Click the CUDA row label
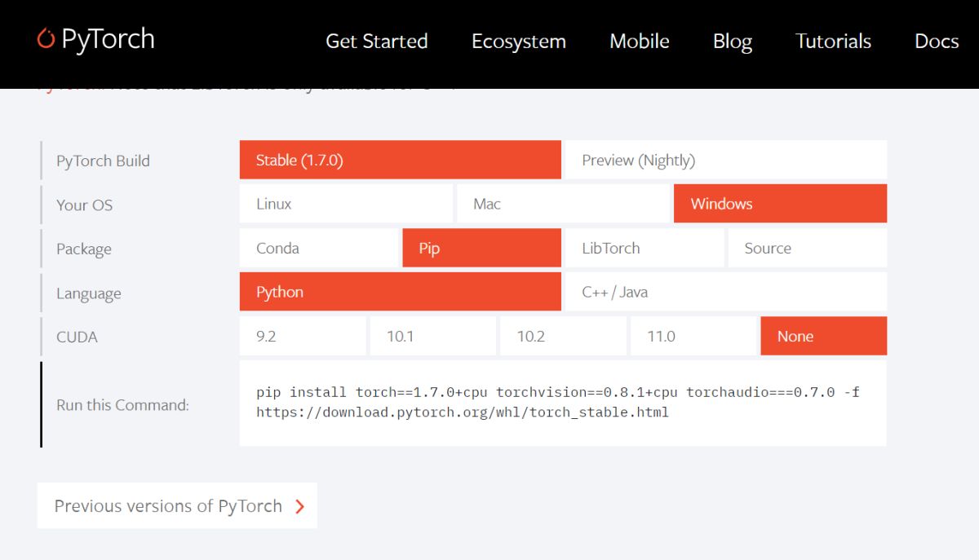 point(77,337)
